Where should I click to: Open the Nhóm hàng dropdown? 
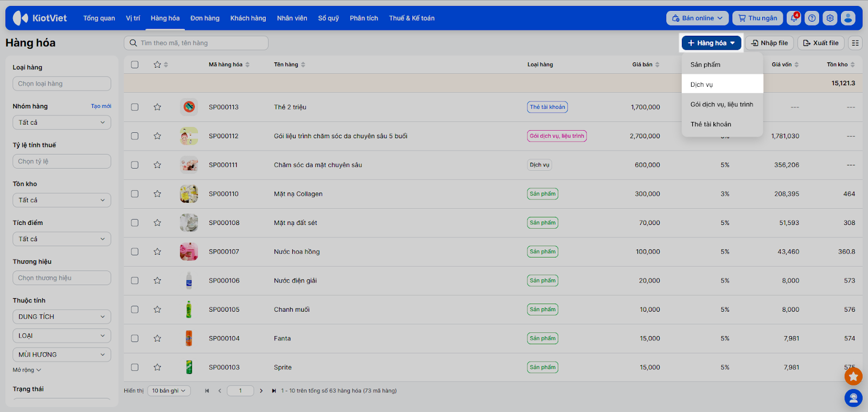tap(61, 123)
